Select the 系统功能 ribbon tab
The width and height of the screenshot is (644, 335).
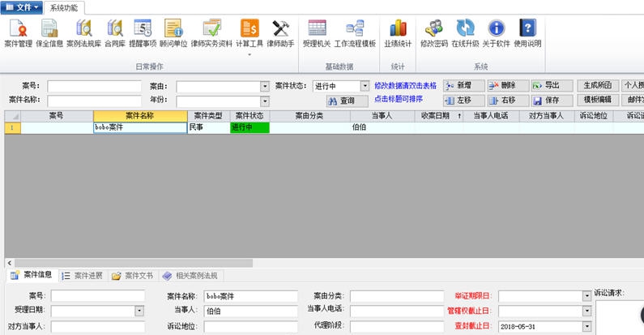click(x=64, y=8)
